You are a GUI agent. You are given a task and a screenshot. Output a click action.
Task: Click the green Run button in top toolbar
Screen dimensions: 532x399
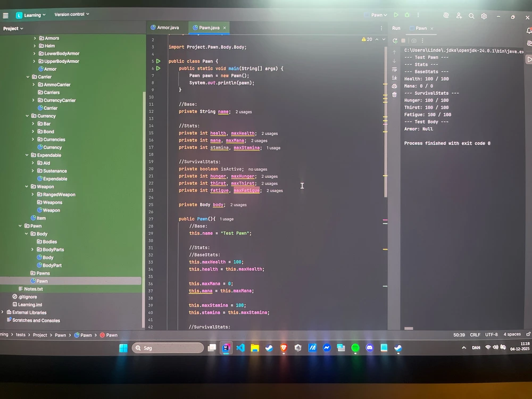point(396,15)
